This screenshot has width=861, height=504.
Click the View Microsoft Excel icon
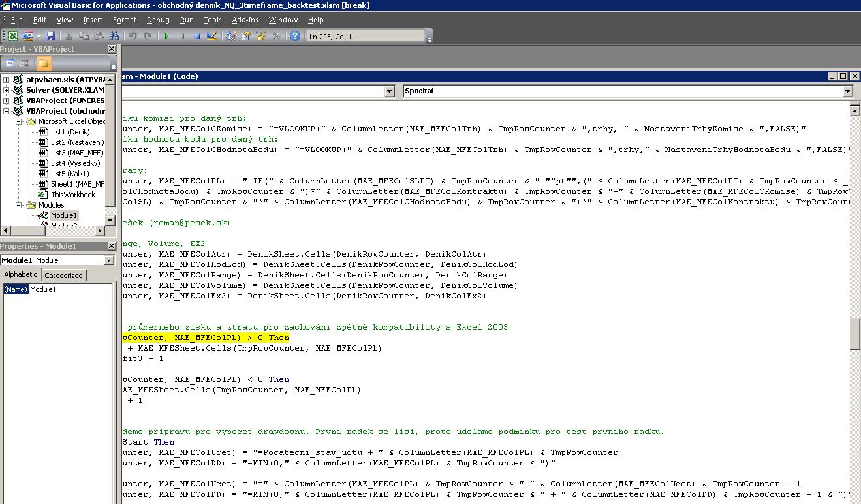[13, 37]
